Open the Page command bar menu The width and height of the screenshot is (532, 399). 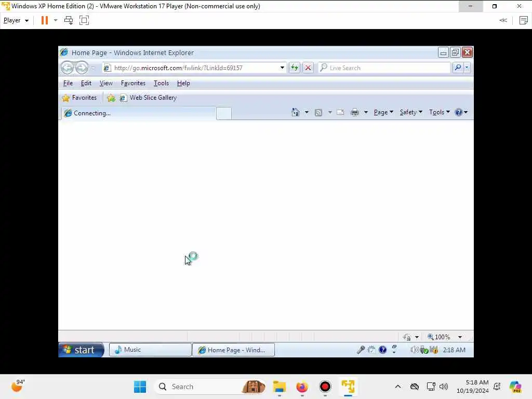[383, 112]
